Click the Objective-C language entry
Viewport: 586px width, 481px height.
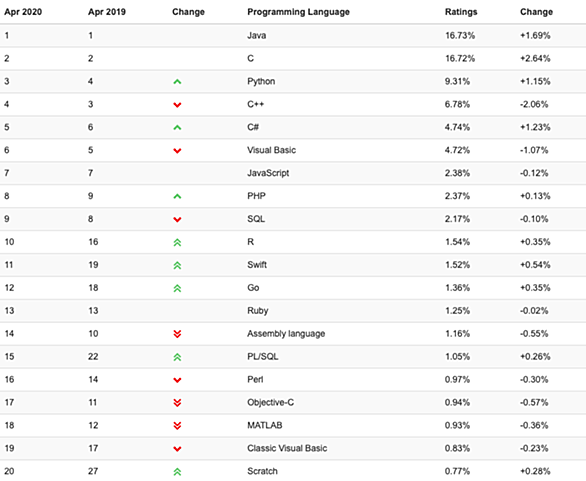271,403
